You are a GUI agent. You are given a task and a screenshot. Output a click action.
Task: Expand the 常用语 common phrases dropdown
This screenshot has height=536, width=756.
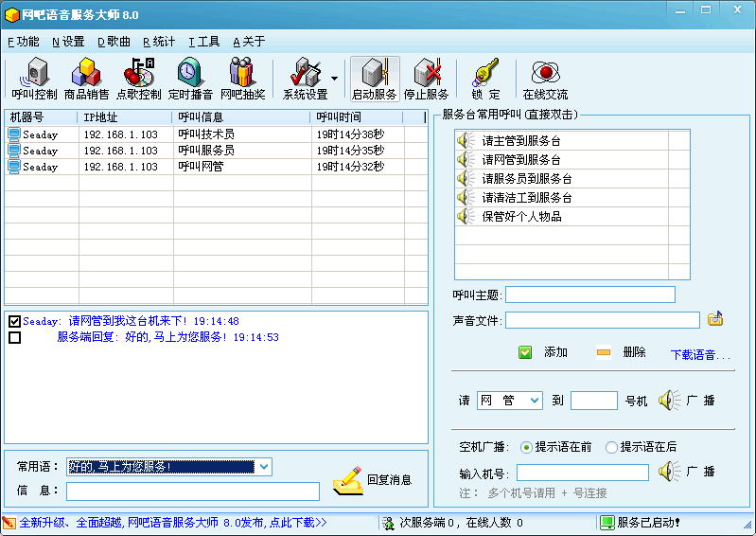click(264, 467)
